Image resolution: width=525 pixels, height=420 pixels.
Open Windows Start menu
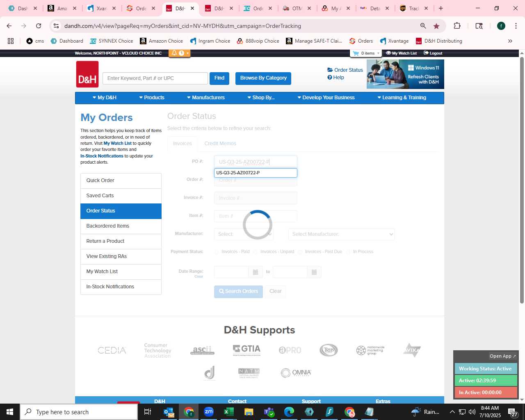click(x=10, y=412)
